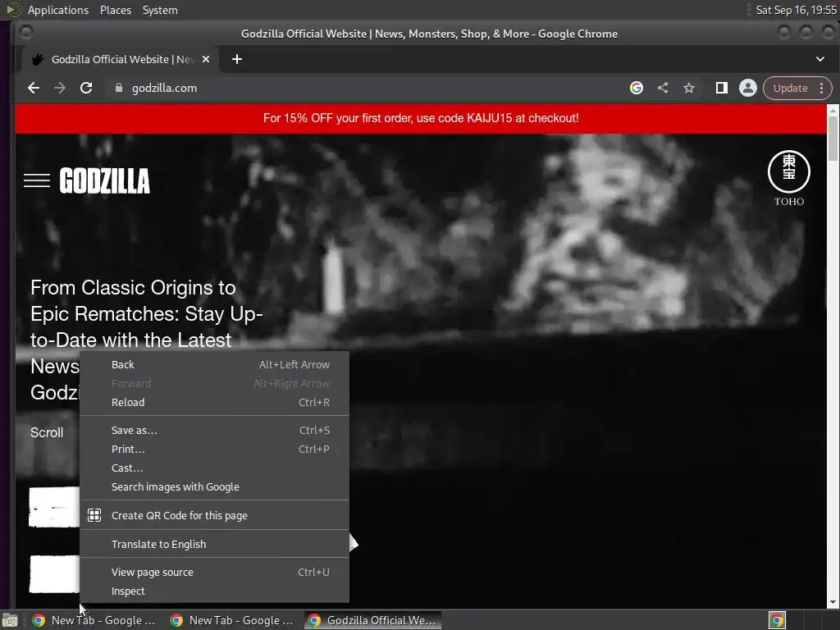Screen dimensions: 840x630
Task: Click the window menu button in the title bar
Action: click(25, 33)
